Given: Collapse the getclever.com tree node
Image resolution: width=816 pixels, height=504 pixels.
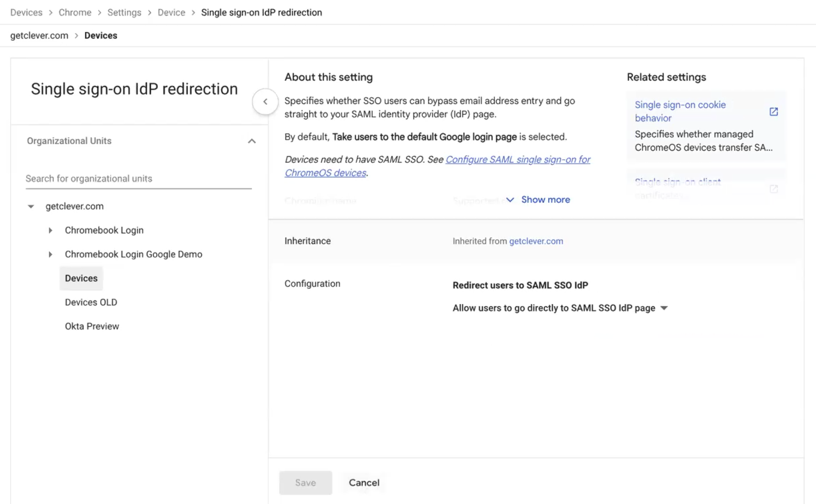Looking at the screenshot, I should 31,206.
